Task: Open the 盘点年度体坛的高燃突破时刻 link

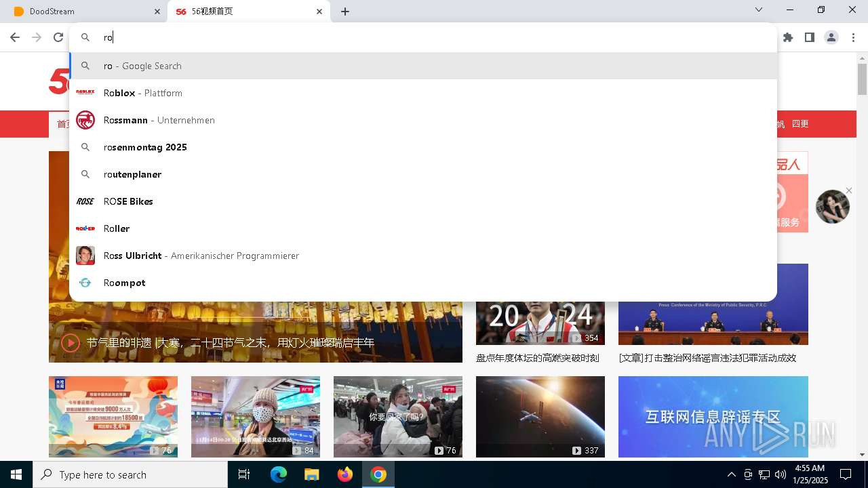Action: pyautogui.click(x=538, y=358)
